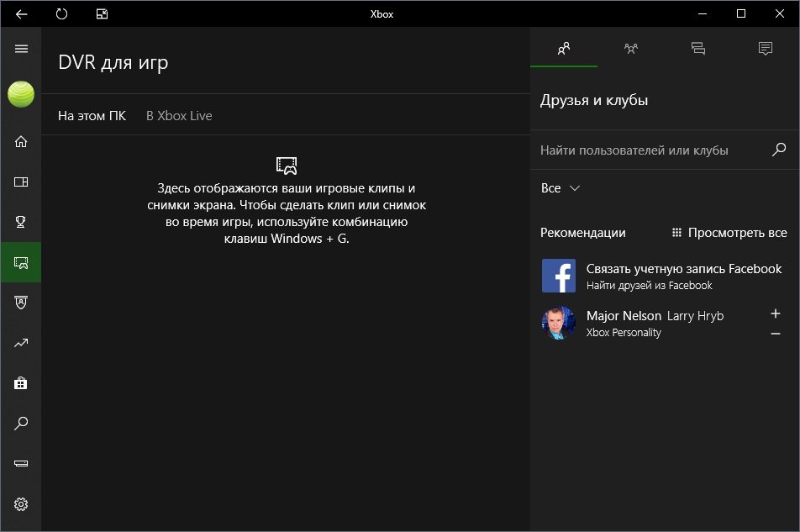Image resolution: width=800 pixels, height=532 pixels.
Task: Minimize the Xbox window
Action: coord(703,13)
